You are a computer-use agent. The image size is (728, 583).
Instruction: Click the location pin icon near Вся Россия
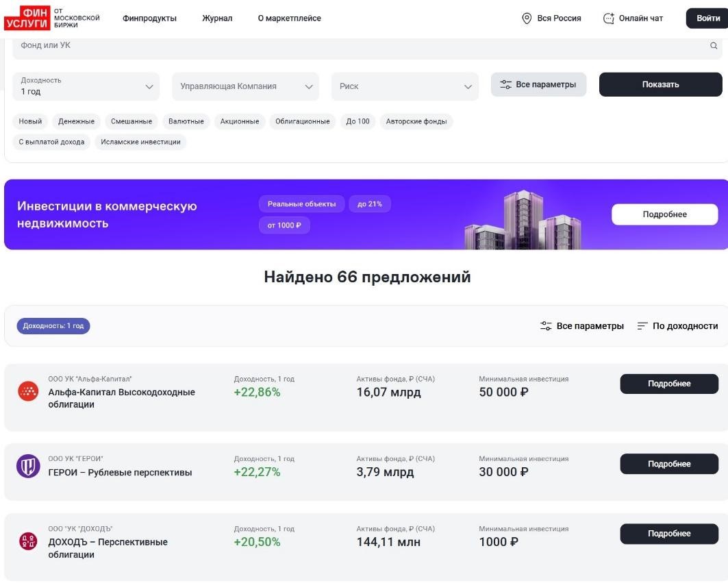point(527,18)
